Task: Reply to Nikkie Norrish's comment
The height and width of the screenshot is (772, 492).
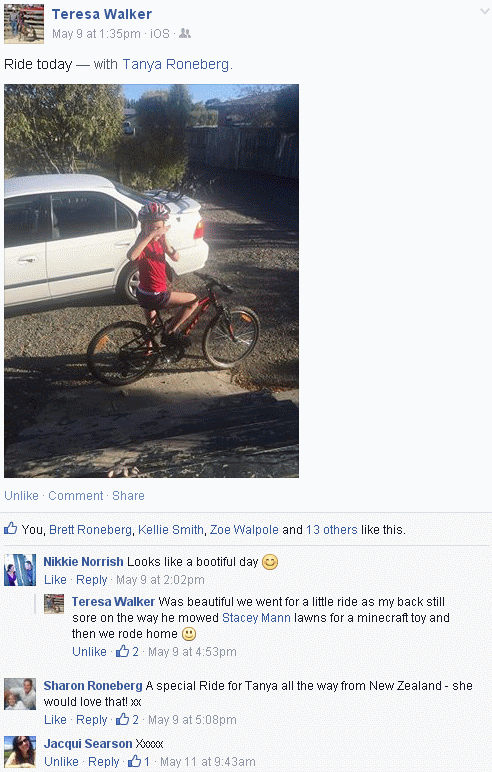Action: [92, 579]
